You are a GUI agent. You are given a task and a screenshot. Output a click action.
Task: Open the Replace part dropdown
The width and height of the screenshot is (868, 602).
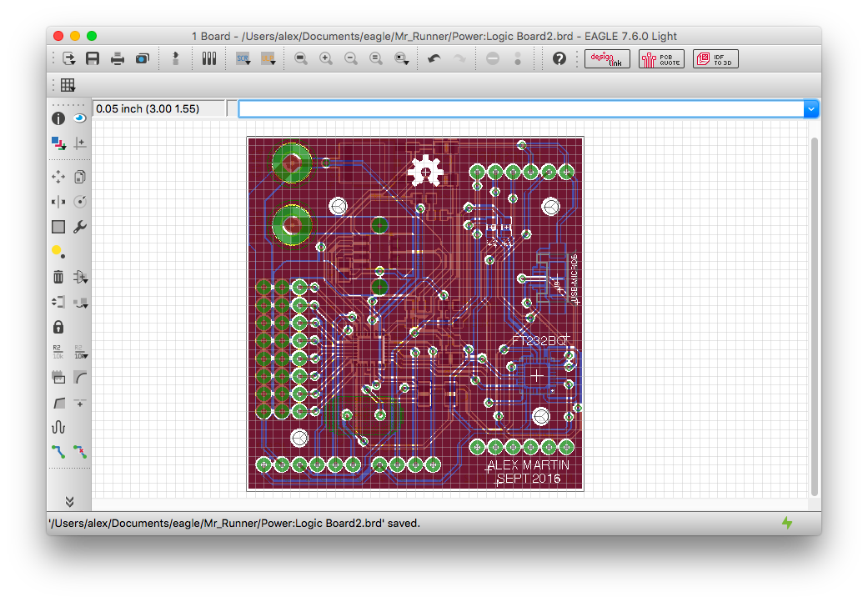tap(81, 303)
